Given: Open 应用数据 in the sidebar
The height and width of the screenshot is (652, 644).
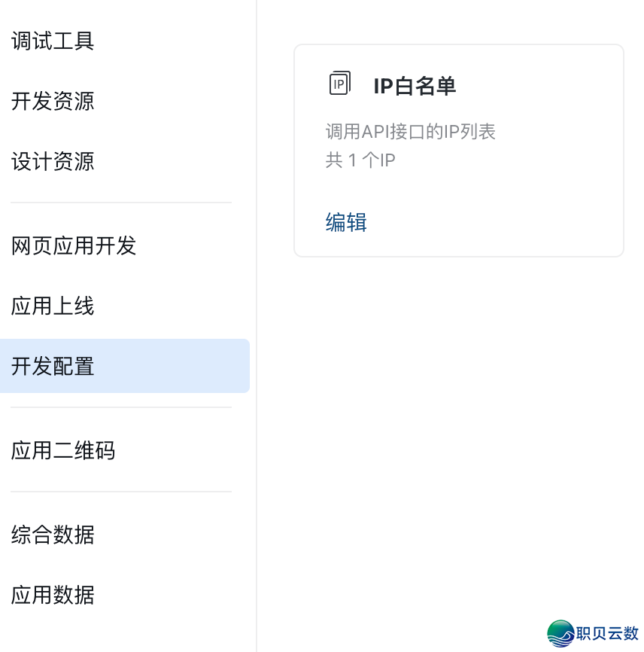Looking at the screenshot, I should tap(53, 595).
